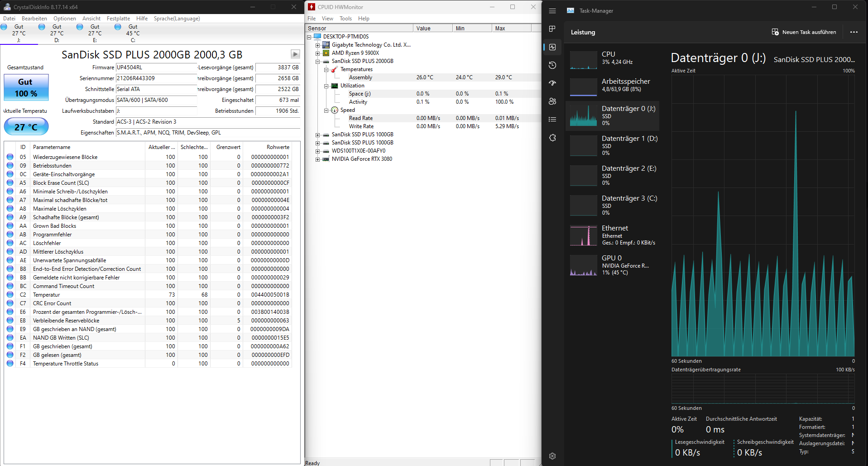Open Startup apps icon in Task Manager sidebar
Image resolution: width=868 pixels, height=466 pixels.
tap(552, 83)
